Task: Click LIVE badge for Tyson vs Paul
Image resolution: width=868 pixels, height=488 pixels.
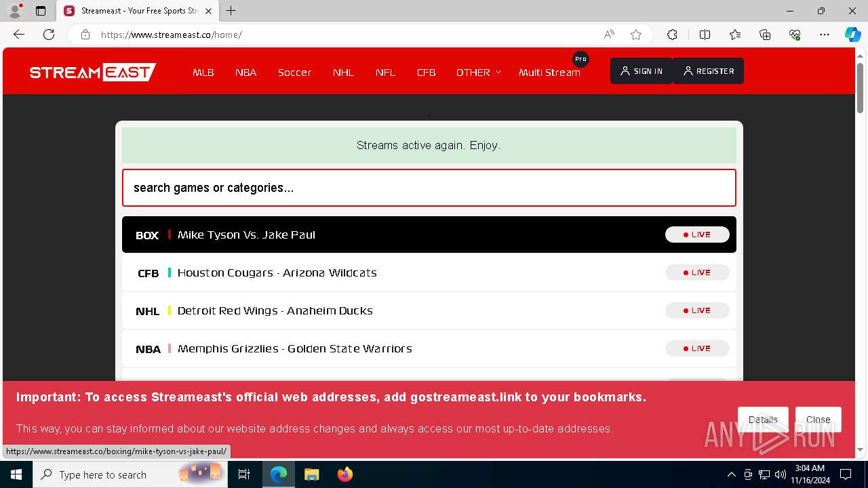Action: [x=697, y=235]
